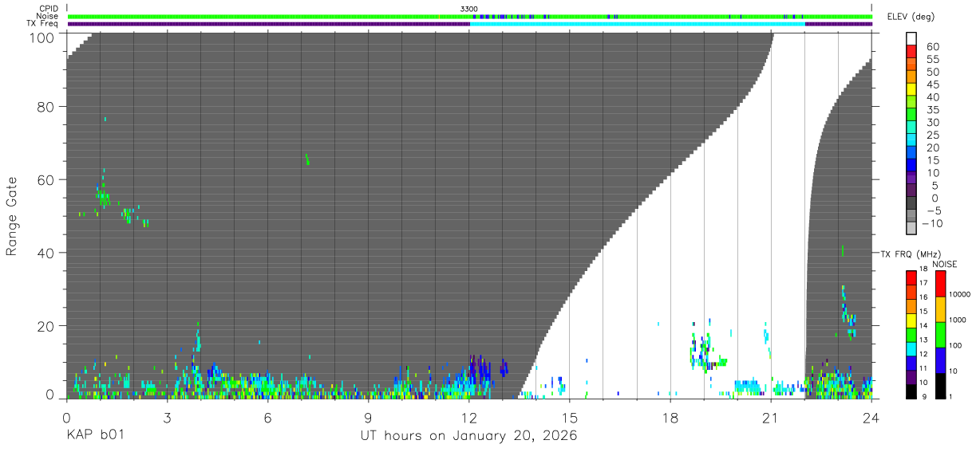Click the ELEV scale label "45"
The height and width of the screenshot is (452, 980).
(931, 85)
